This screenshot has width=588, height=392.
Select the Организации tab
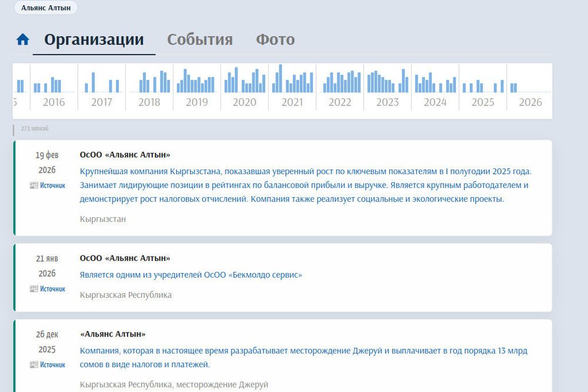[x=94, y=39]
